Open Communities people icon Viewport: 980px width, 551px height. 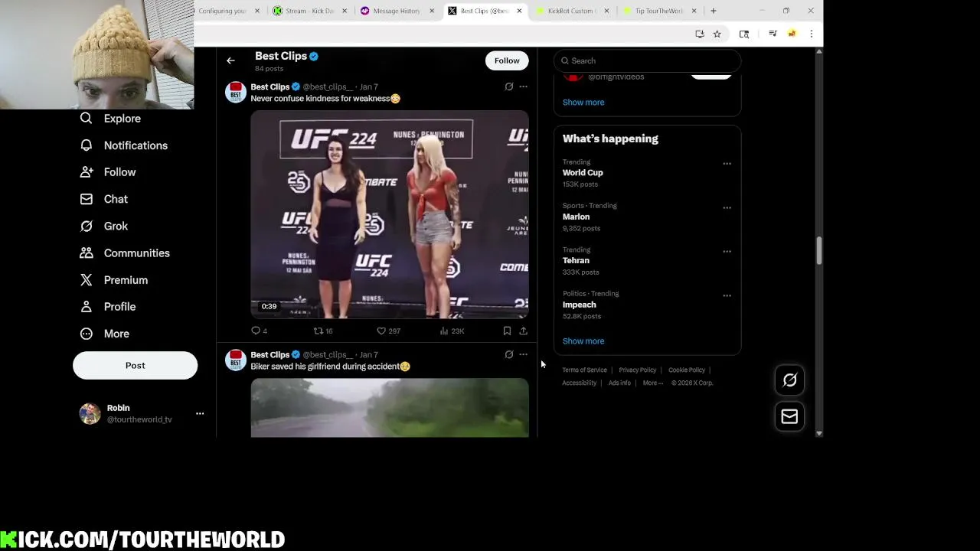point(87,253)
